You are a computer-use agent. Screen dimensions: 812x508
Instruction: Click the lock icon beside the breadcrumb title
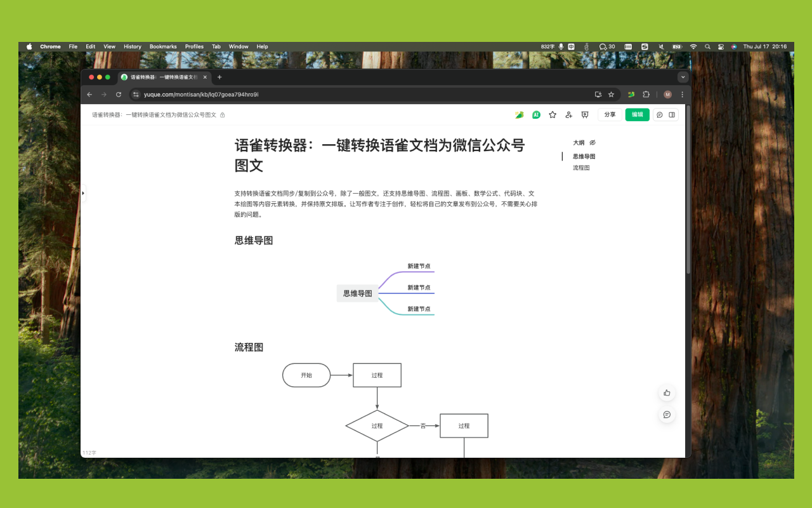click(222, 115)
